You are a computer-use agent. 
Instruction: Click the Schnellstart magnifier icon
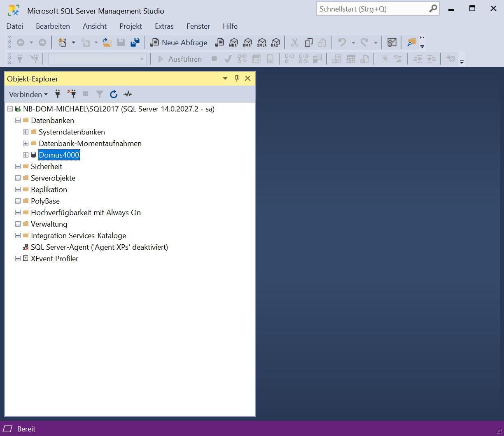pyautogui.click(x=433, y=9)
